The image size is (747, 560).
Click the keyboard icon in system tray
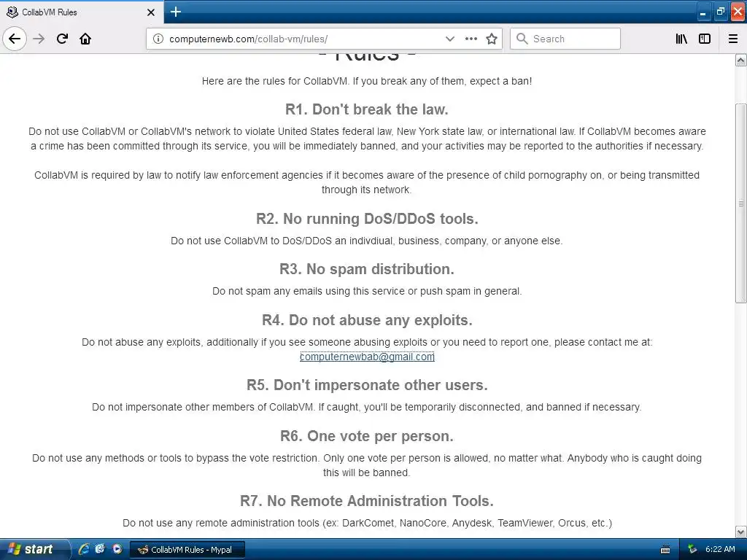[665, 550]
